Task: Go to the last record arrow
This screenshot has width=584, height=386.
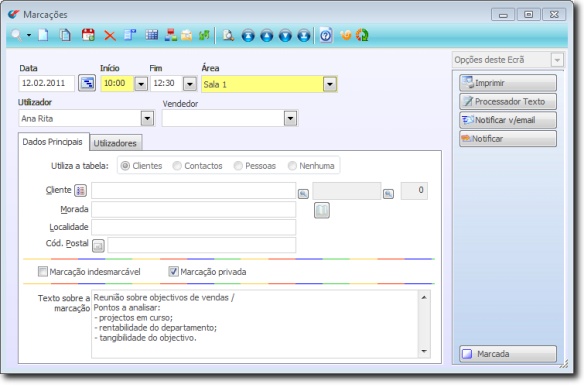Action: pos(304,36)
